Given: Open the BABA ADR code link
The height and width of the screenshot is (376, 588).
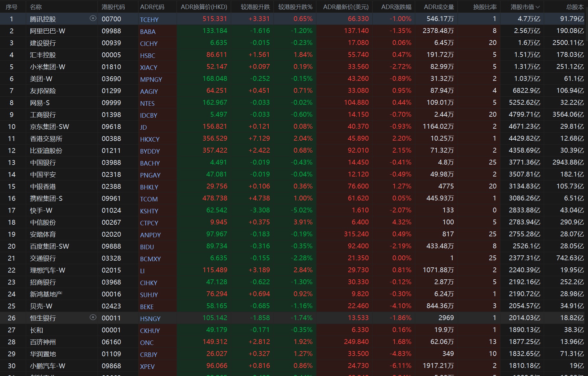Looking at the screenshot, I should click(148, 32).
